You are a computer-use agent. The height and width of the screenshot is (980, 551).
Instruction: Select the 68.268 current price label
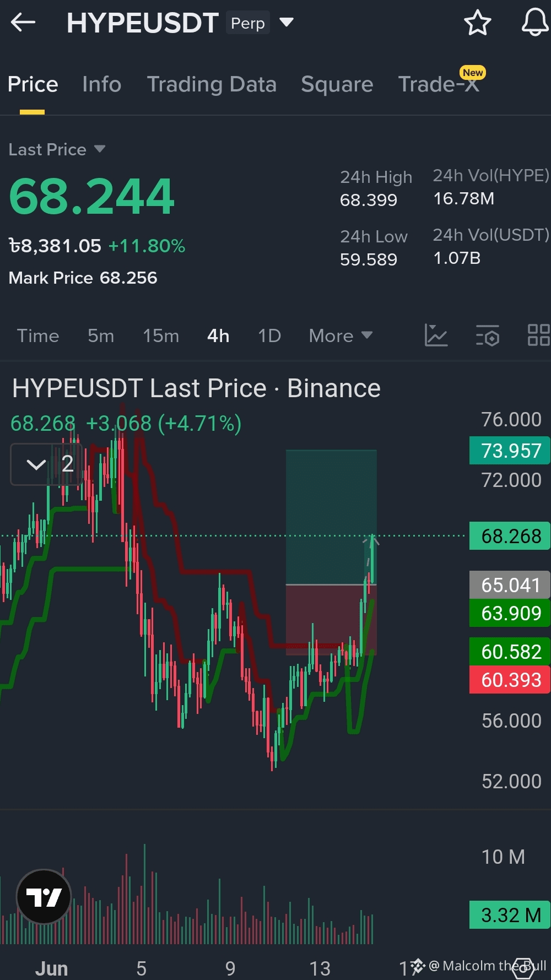(x=510, y=536)
